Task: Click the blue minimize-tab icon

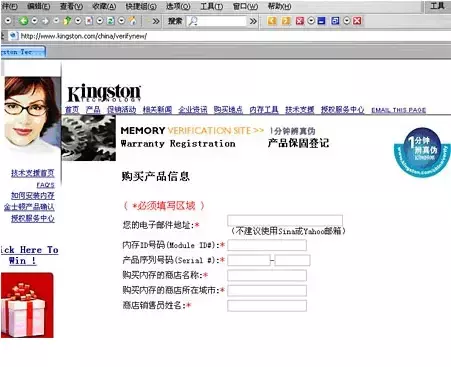Action: [321, 21]
